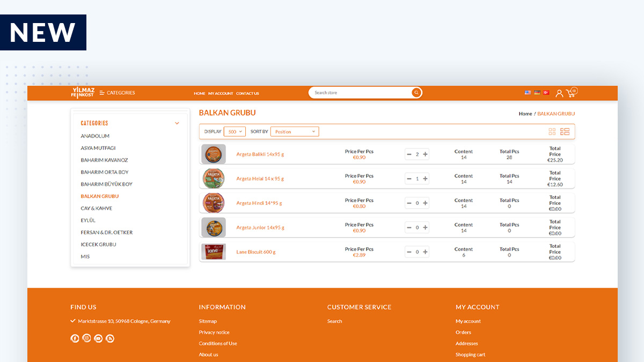Increase quantity of Lane Biscuit
Image resolution: width=644 pixels, height=362 pixels.
tap(425, 252)
